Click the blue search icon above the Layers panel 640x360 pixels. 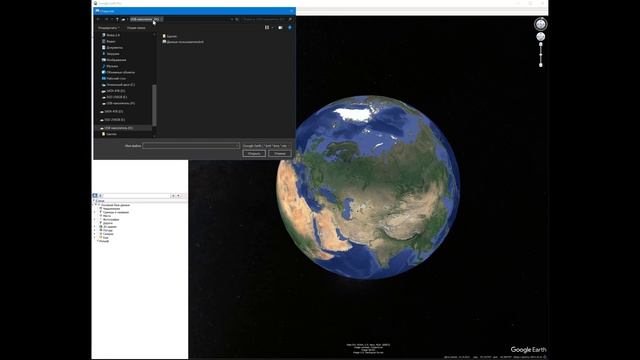point(95,196)
